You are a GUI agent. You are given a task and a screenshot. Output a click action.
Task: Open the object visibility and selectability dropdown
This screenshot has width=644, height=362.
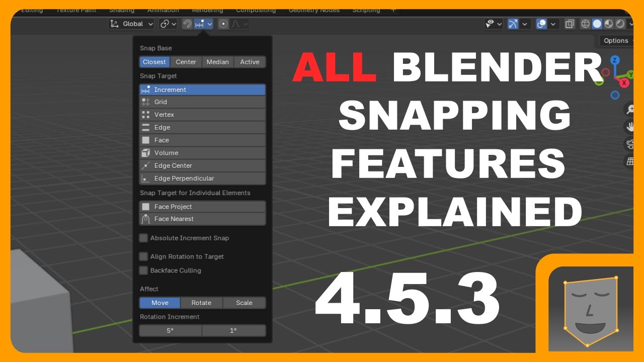tap(494, 24)
